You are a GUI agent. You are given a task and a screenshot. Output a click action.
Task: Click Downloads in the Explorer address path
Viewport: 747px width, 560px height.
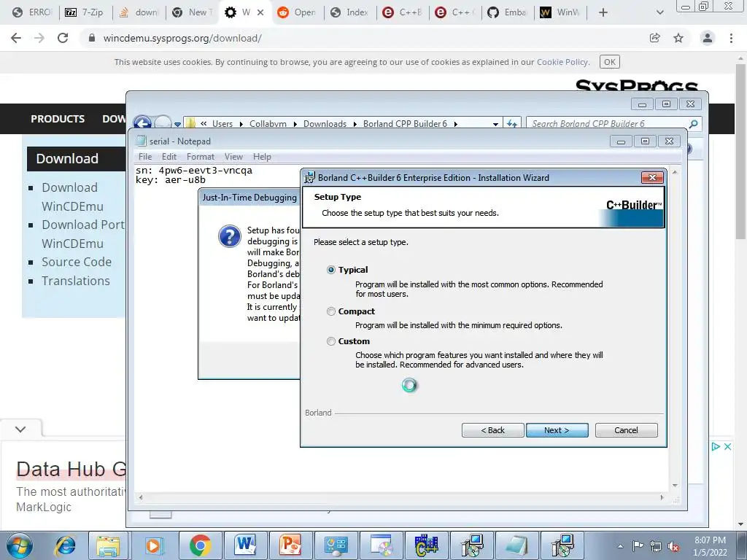coord(325,124)
